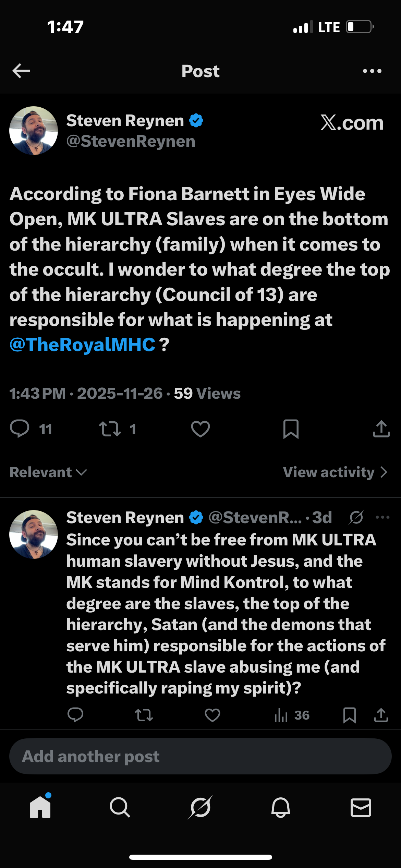Reply to the main post

(x=20, y=429)
